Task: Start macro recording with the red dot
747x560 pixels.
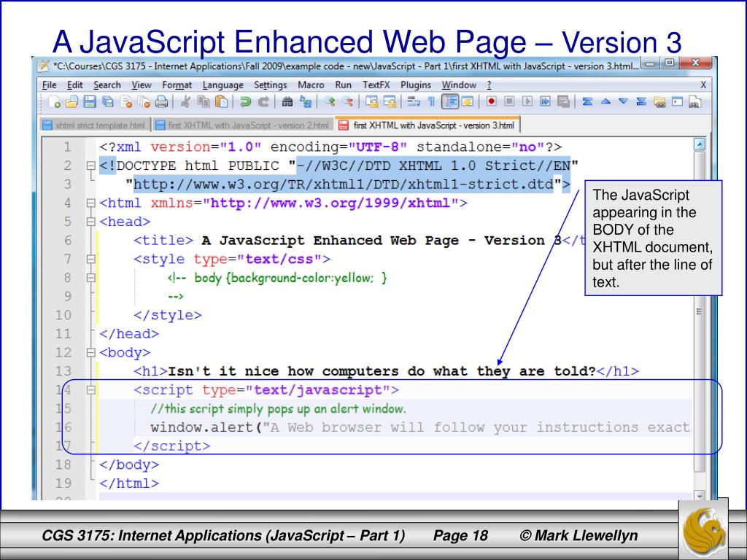Action: (491, 101)
